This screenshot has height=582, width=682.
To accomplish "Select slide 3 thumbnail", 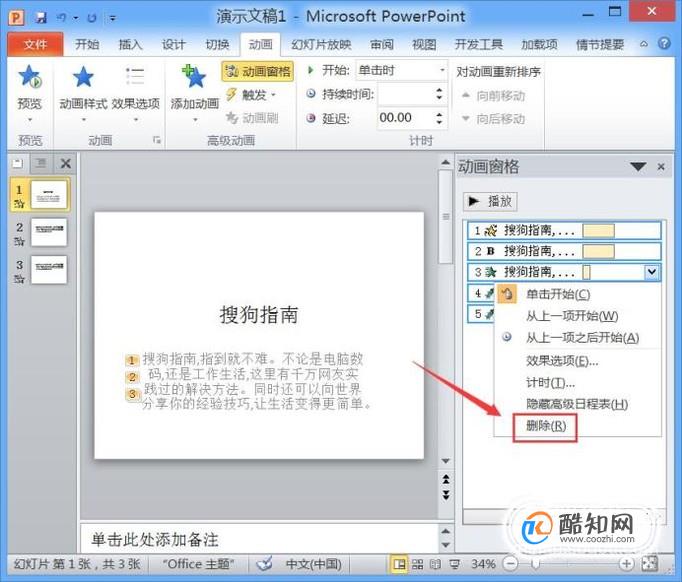I will [49, 269].
